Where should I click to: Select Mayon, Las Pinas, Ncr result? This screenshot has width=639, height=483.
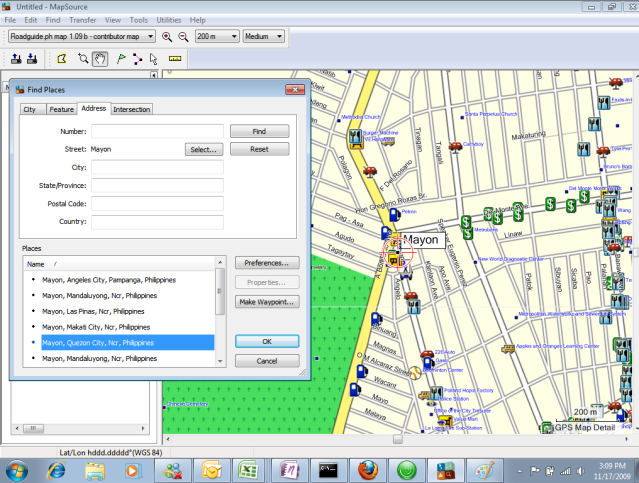[x=93, y=311]
